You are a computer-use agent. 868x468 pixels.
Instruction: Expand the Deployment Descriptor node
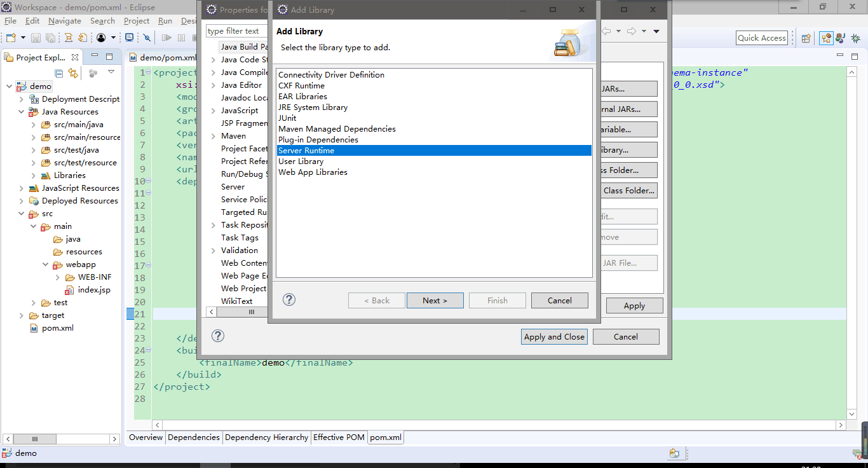(x=21, y=99)
